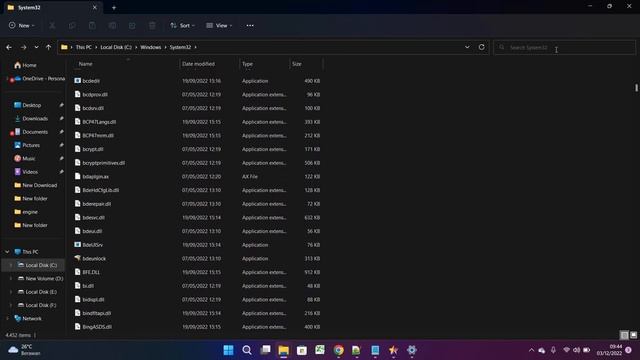Click the Paste clipboard icon in toolbar
This screenshot has height=360, width=640.
click(92, 25)
